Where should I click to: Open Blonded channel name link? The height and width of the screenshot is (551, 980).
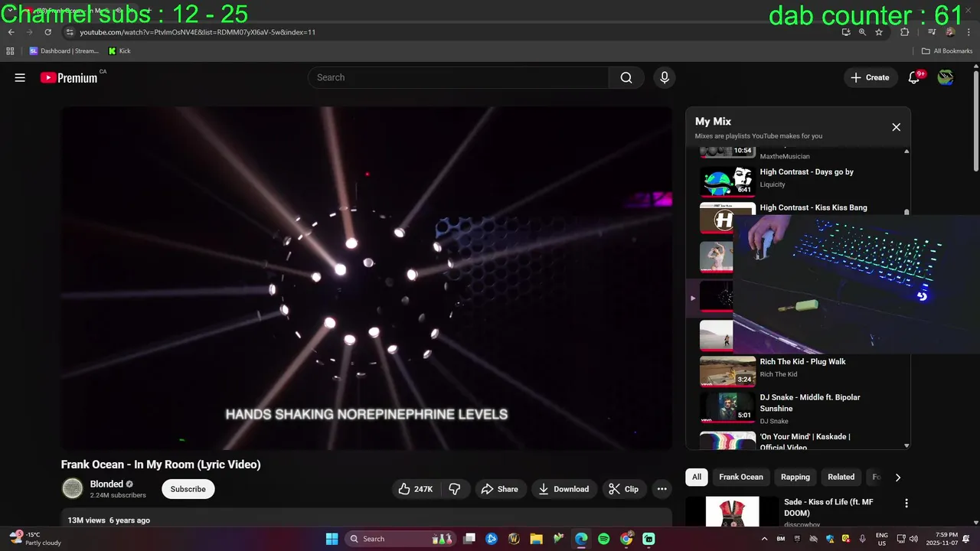(106, 484)
